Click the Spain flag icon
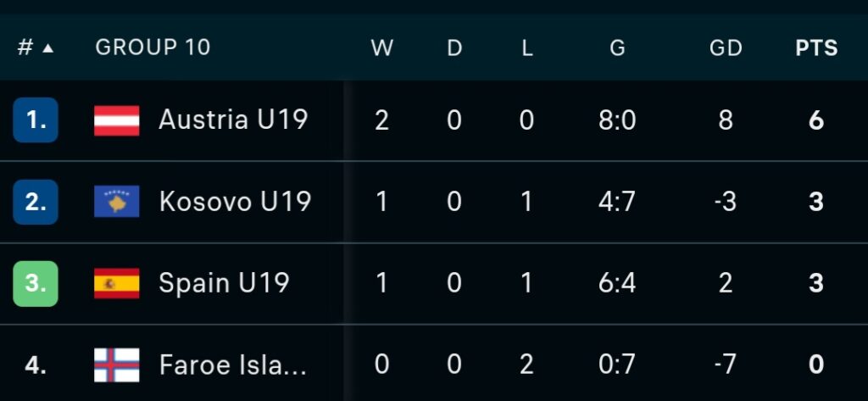 [117, 283]
